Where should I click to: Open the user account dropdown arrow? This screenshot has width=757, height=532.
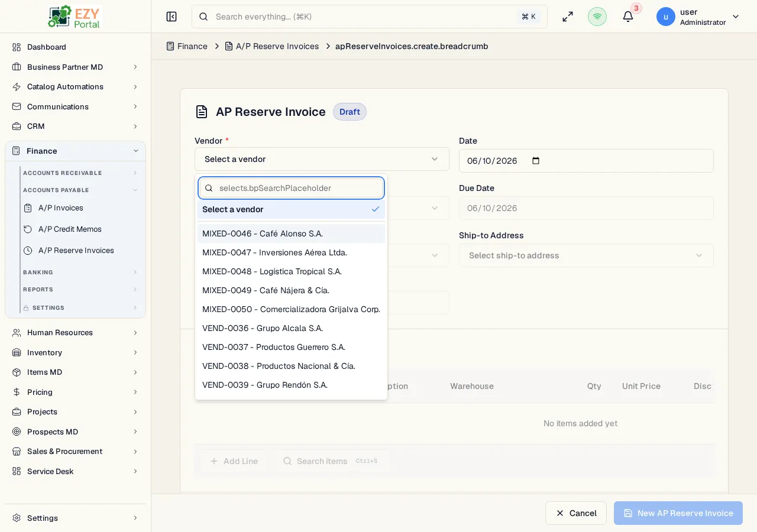tap(736, 17)
